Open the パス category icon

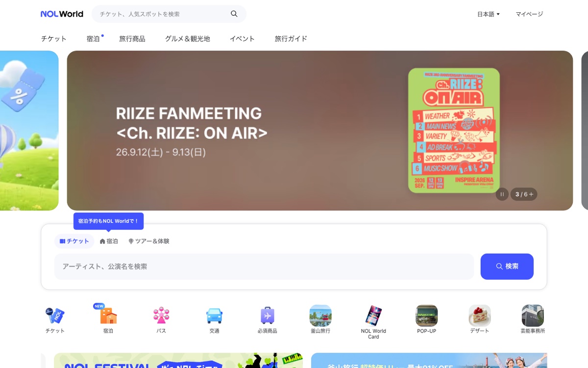click(x=161, y=315)
